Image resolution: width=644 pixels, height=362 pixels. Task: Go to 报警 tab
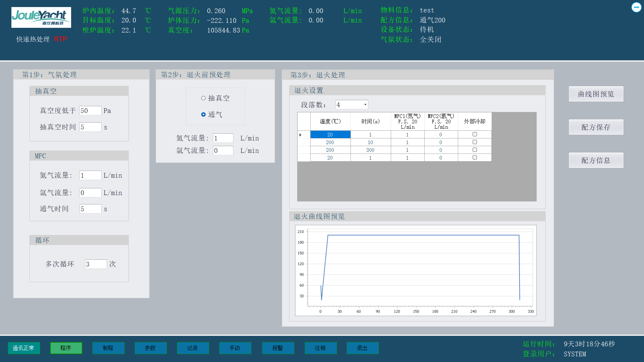click(278, 348)
